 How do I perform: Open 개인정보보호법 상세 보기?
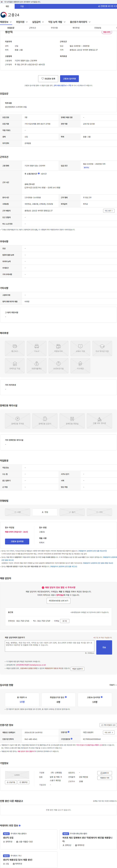click(x=59, y=601)
